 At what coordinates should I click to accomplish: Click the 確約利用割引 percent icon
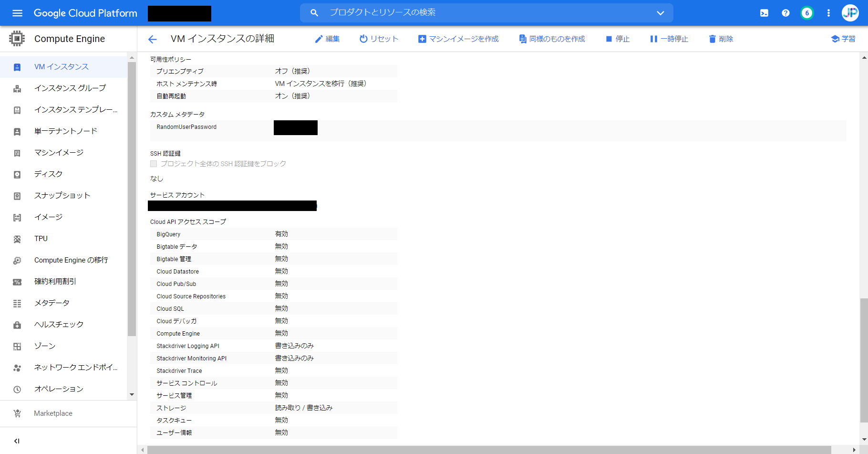click(x=17, y=282)
